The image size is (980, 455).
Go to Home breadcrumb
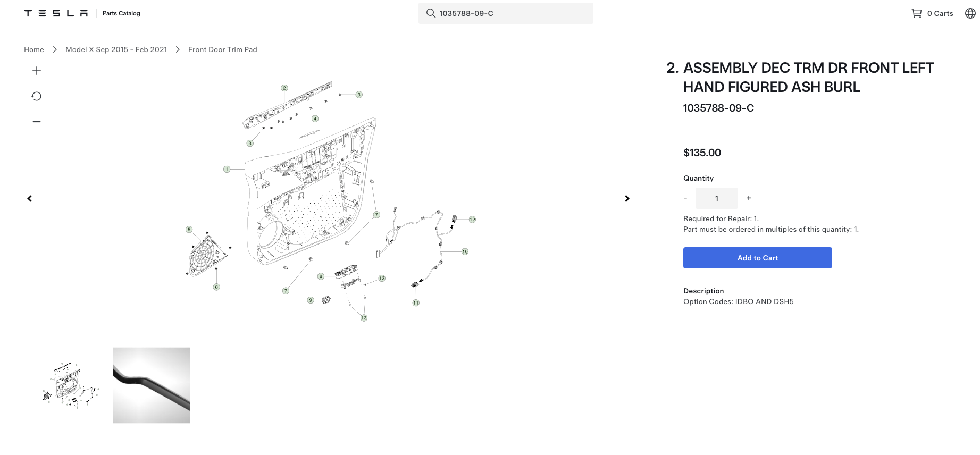pyautogui.click(x=34, y=49)
